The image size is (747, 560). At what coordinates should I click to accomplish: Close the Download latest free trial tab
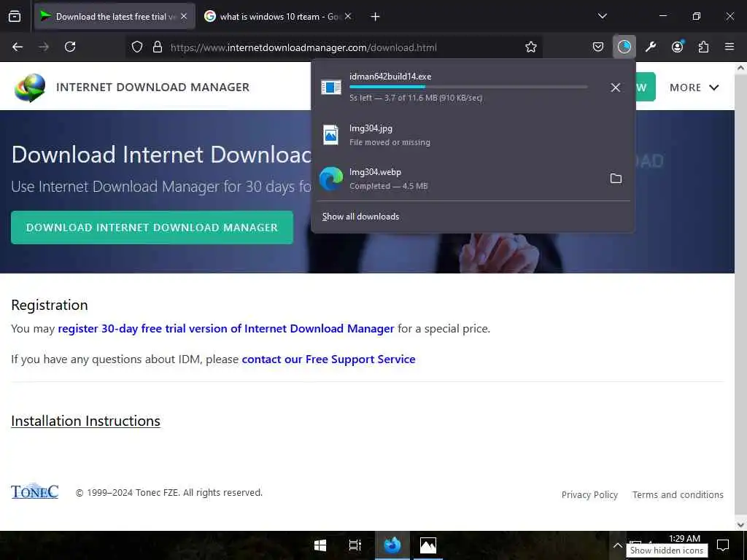coord(184,16)
